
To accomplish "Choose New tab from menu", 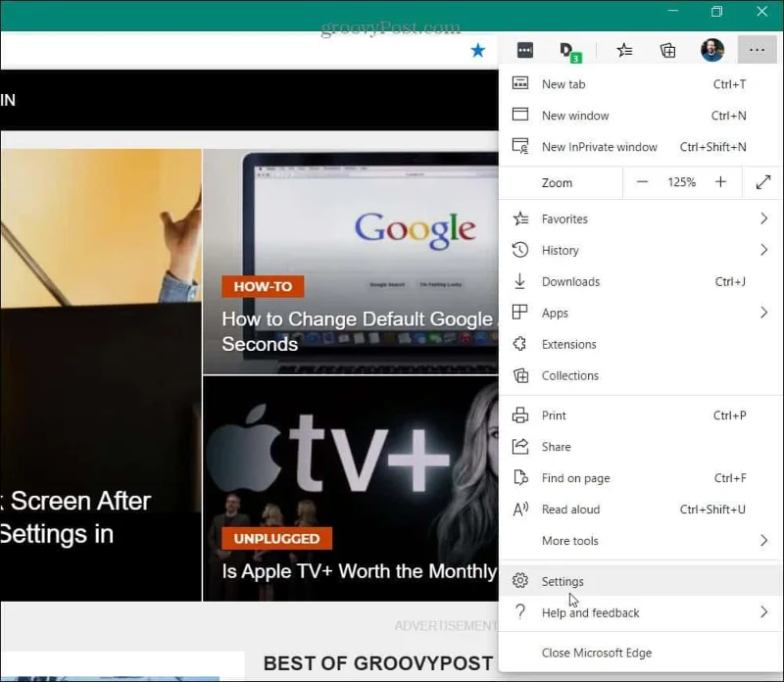I will [x=641, y=84].
